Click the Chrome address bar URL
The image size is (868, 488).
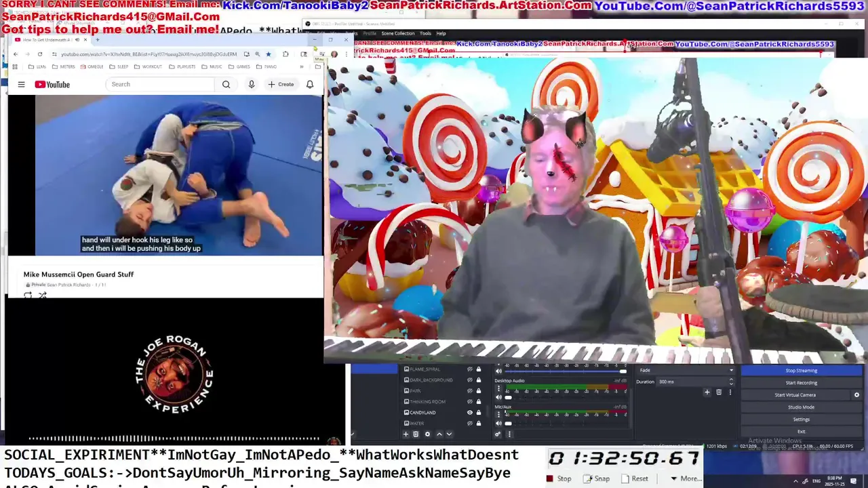tap(149, 54)
